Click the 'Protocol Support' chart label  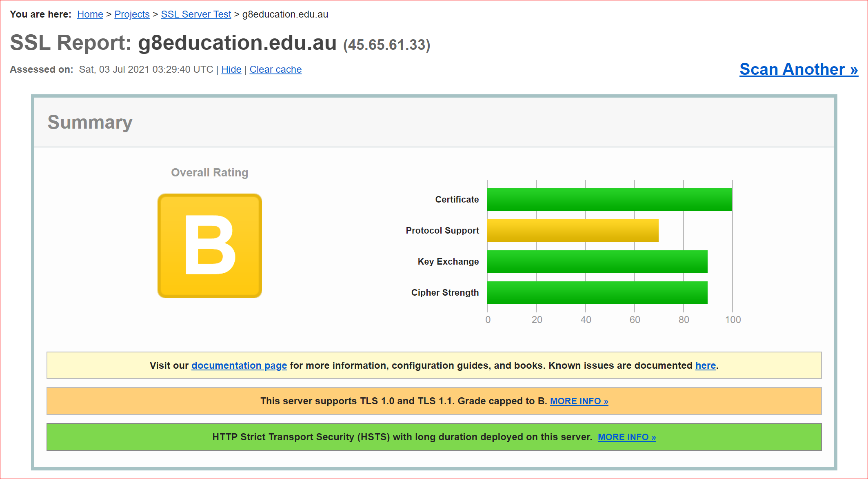pyautogui.click(x=442, y=231)
